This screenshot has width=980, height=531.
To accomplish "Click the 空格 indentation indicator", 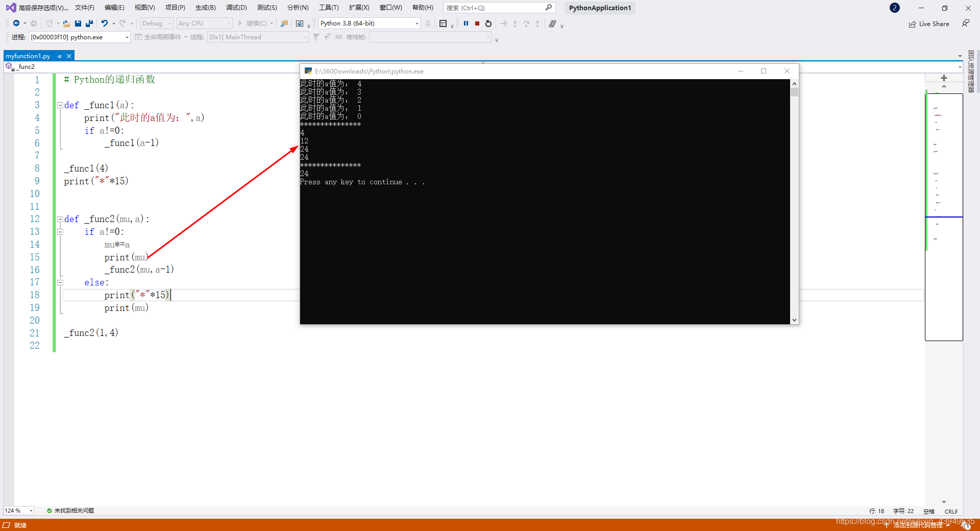I will (928, 511).
